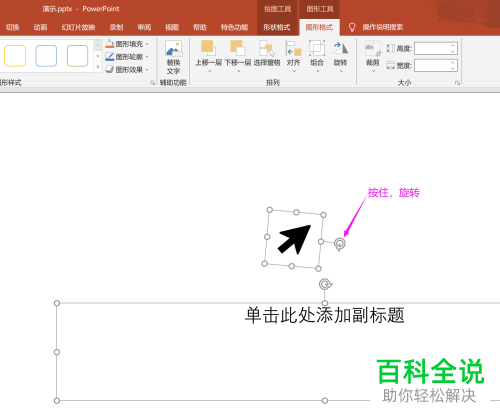Click the subtitle box bottom-middle handle
500x416 pixels.
click(x=325, y=401)
